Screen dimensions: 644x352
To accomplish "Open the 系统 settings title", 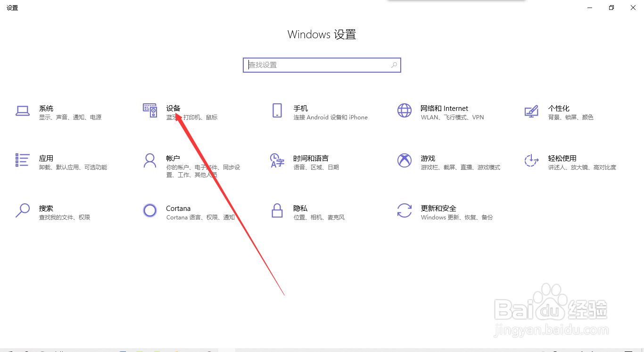I will click(46, 108).
